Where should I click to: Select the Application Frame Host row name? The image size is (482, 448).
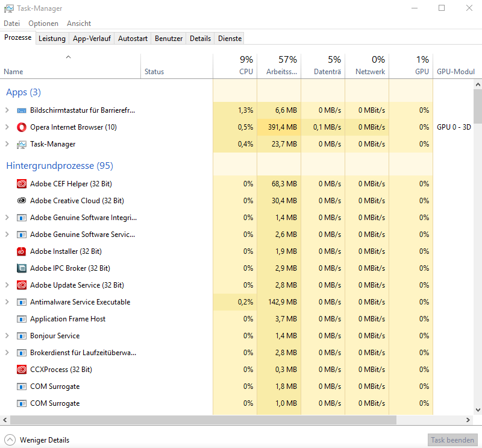(x=67, y=319)
